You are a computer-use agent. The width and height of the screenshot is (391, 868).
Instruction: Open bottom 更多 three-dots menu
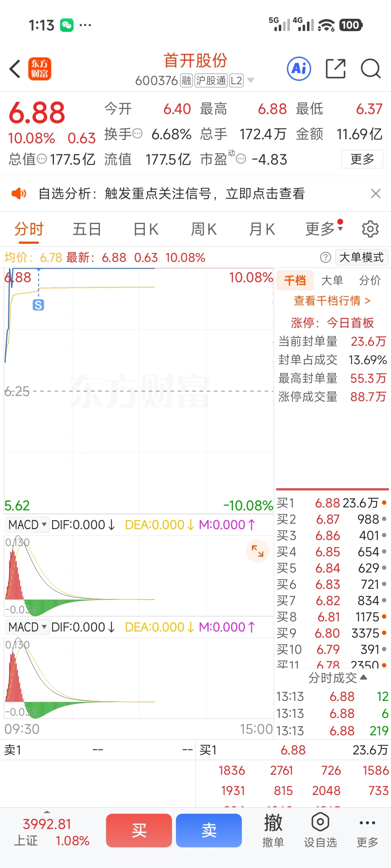click(x=367, y=830)
